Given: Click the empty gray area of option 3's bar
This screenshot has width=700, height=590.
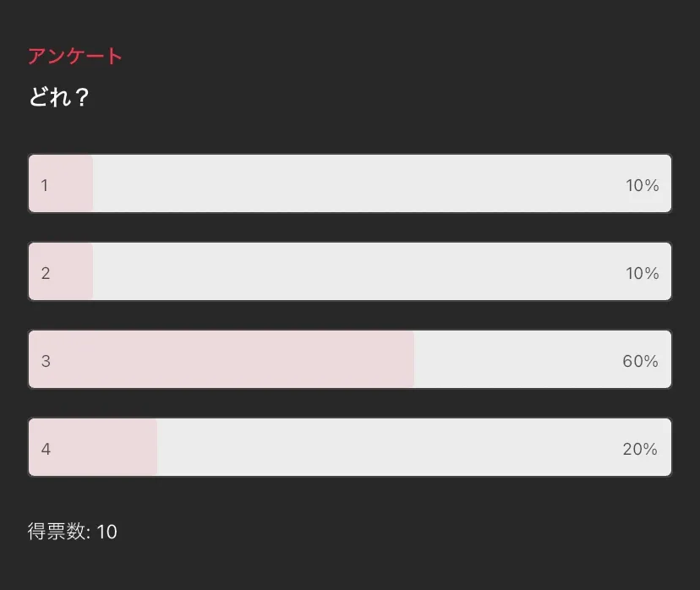Looking at the screenshot, I should [x=516, y=359].
